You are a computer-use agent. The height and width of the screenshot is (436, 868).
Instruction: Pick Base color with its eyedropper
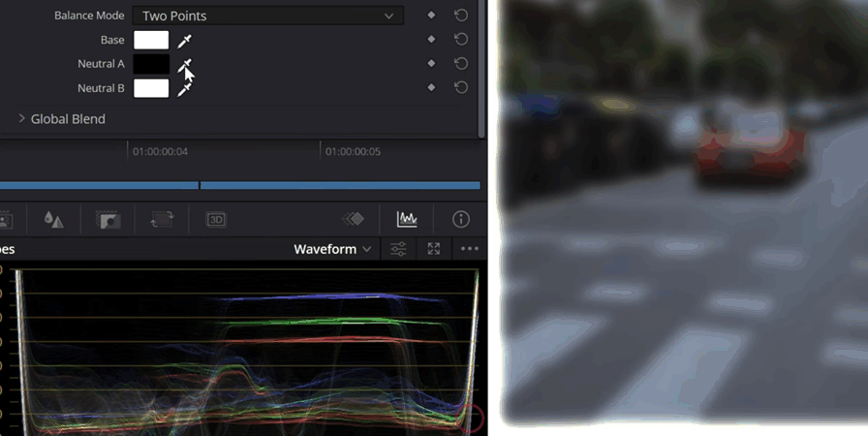(184, 41)
